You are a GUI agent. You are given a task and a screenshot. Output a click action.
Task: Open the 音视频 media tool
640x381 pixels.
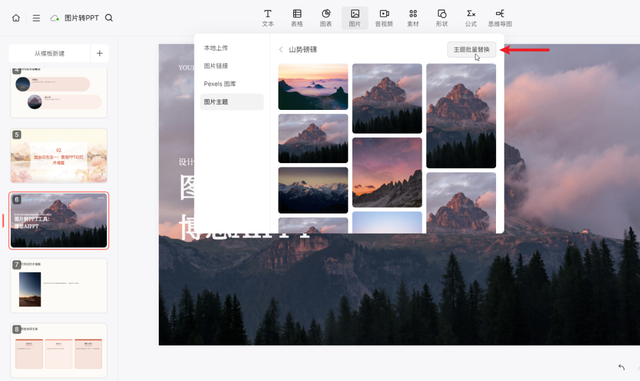[x=384, y=18]
